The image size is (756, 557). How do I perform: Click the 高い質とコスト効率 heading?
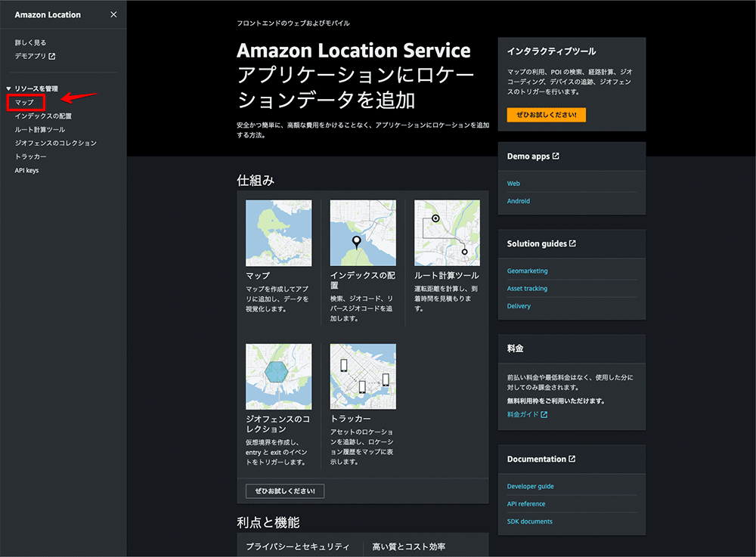tap(409, 546)
